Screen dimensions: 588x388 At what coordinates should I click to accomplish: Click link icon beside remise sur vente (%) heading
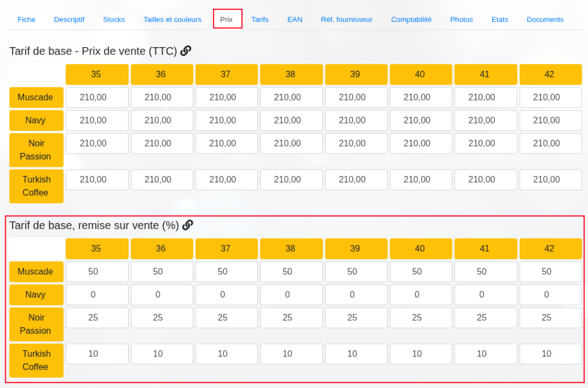coord(187,225)
